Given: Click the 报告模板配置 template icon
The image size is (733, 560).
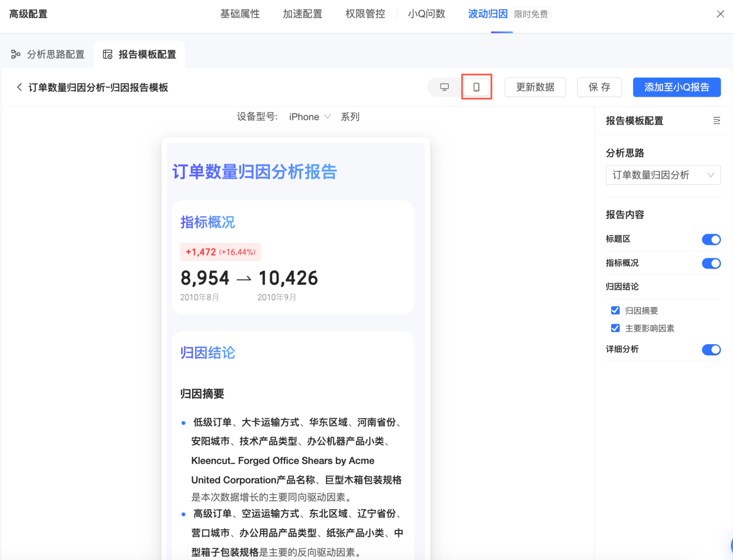Looking at the screenshot, I should pos(108,54).
